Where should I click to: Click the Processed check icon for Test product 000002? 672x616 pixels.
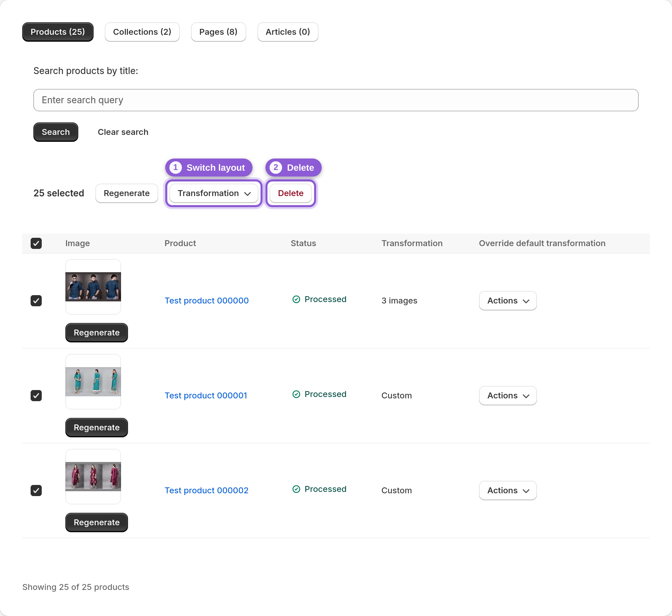(x=296, y=489)
